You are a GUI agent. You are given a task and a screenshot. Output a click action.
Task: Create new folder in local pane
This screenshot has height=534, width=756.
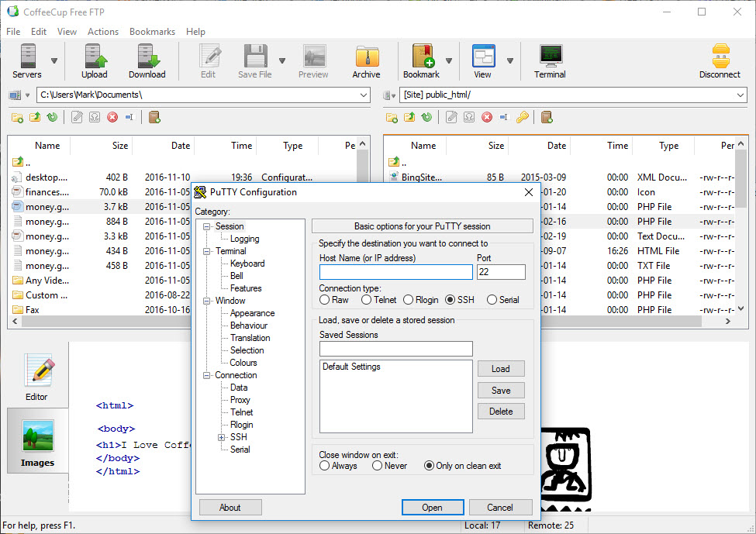point(17,117)
